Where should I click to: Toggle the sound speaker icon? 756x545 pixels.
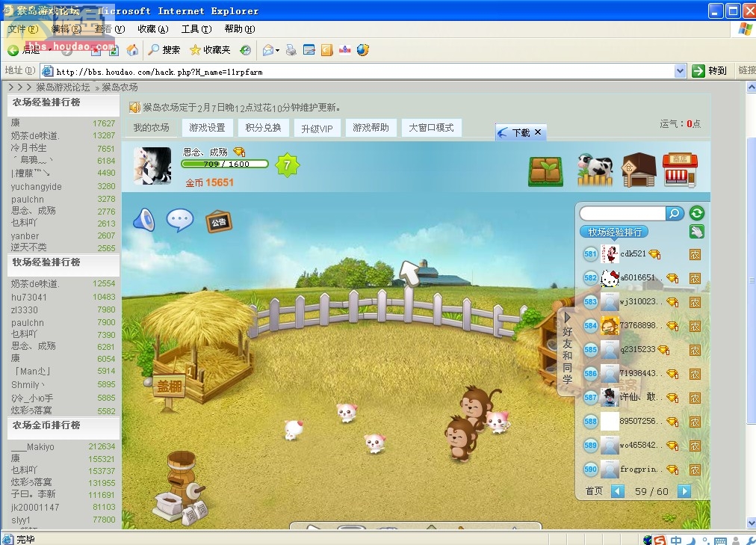point(144,220)
